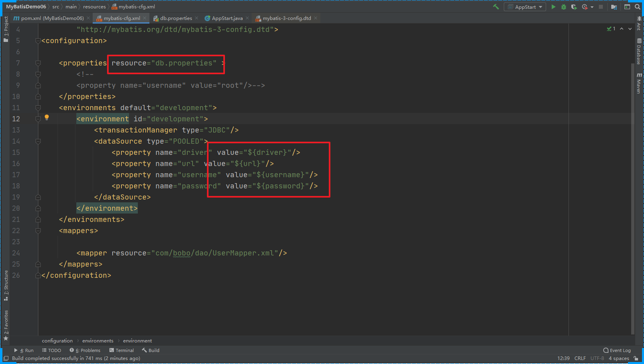The image size is (644, 364).
Task: Open the Ant tool window
Action: click(639, 24)
